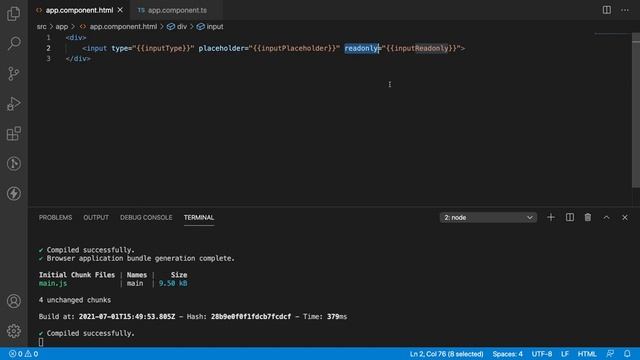640x360 pixels.
Task: Click the 'app' breadcrumb
Action: pyautogui.click(x=62, y=27)
